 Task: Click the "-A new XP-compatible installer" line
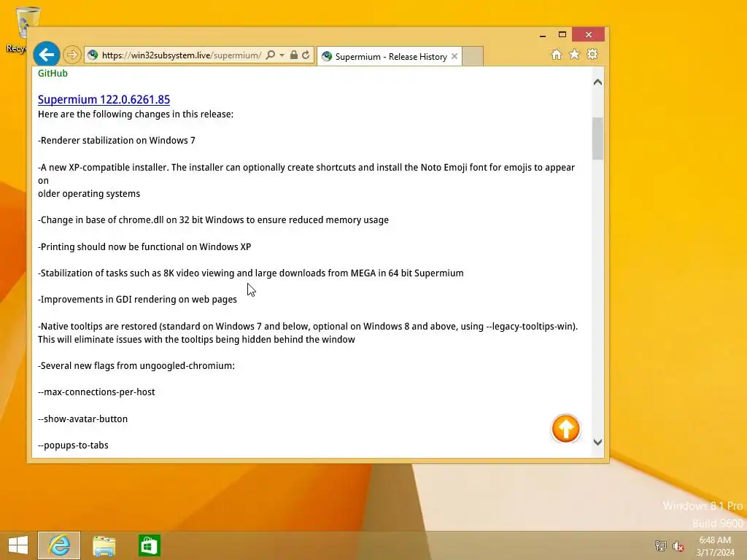pos(306,181)
